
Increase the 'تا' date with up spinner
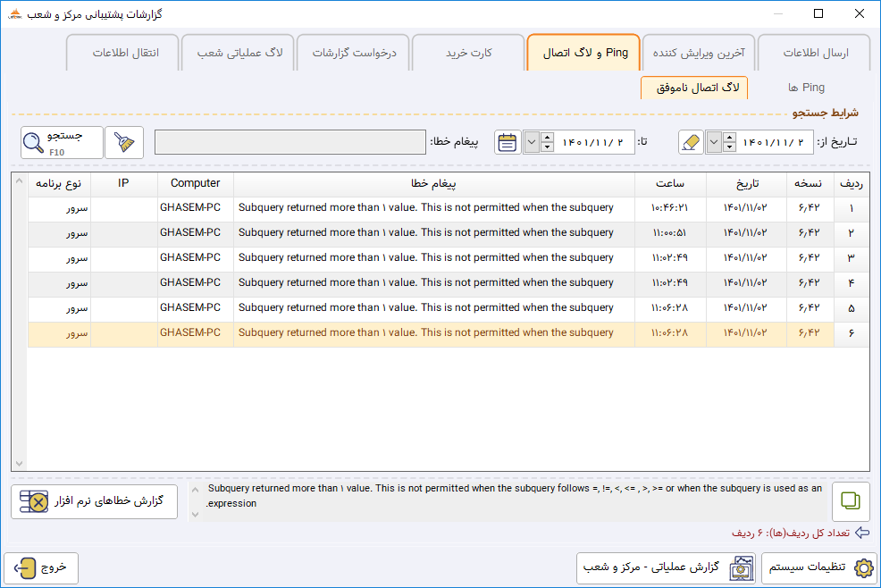[x=547, y=137]
